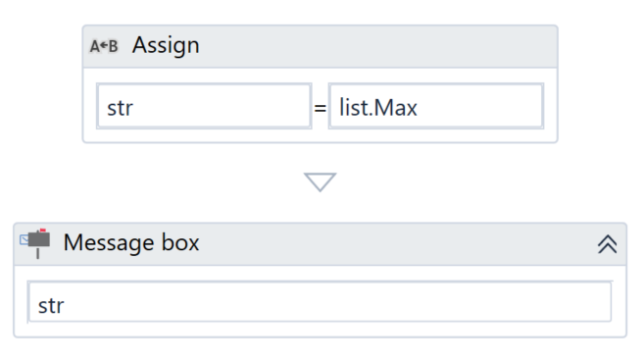
Task: Focus the 'str' text field in Message box
Action: tap(320, 302)
